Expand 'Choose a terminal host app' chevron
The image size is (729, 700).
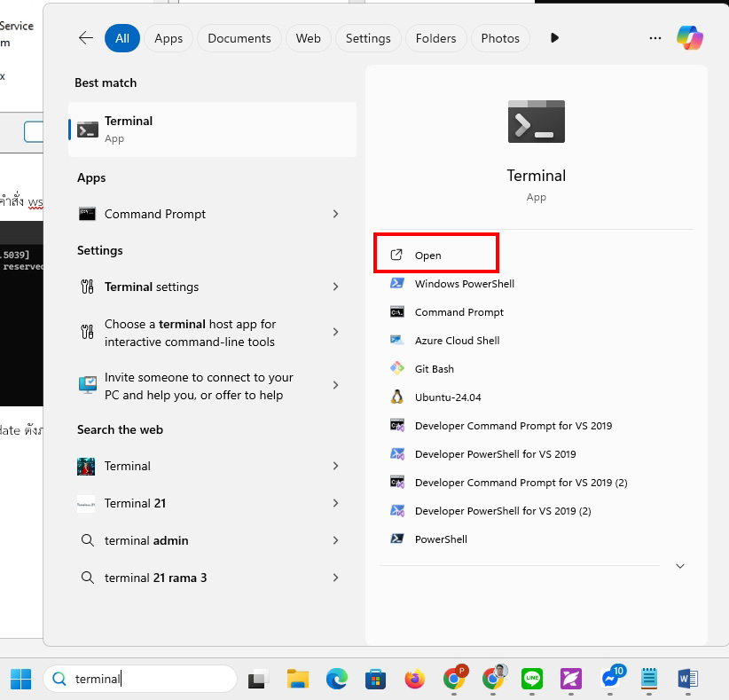(335, 332)
